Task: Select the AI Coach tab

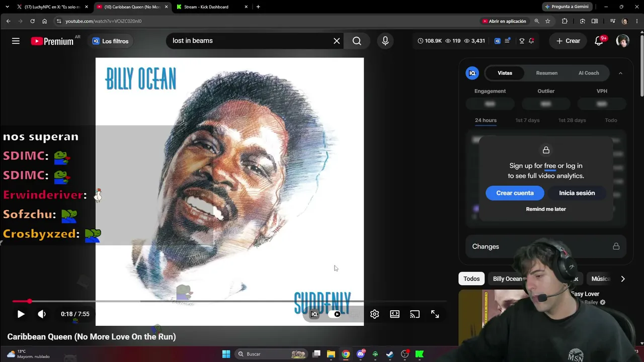Action: tap(589, 73)
